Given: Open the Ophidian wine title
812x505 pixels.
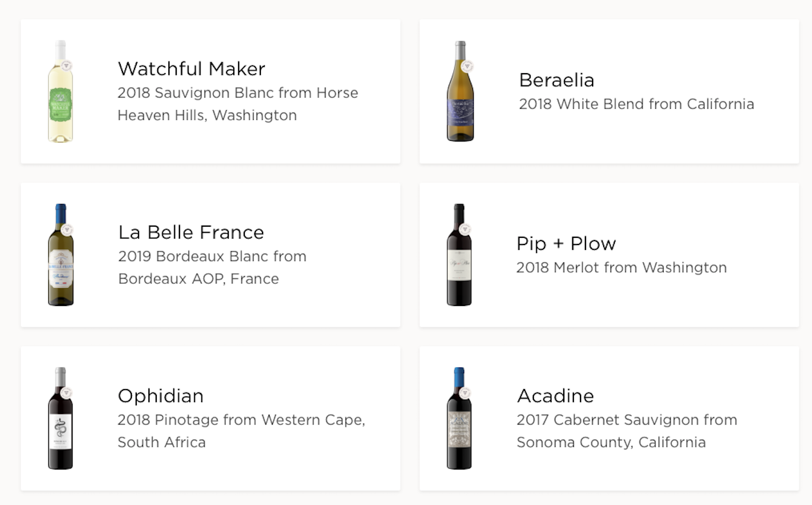Looking at the screenshot, I should pos(161,396).
